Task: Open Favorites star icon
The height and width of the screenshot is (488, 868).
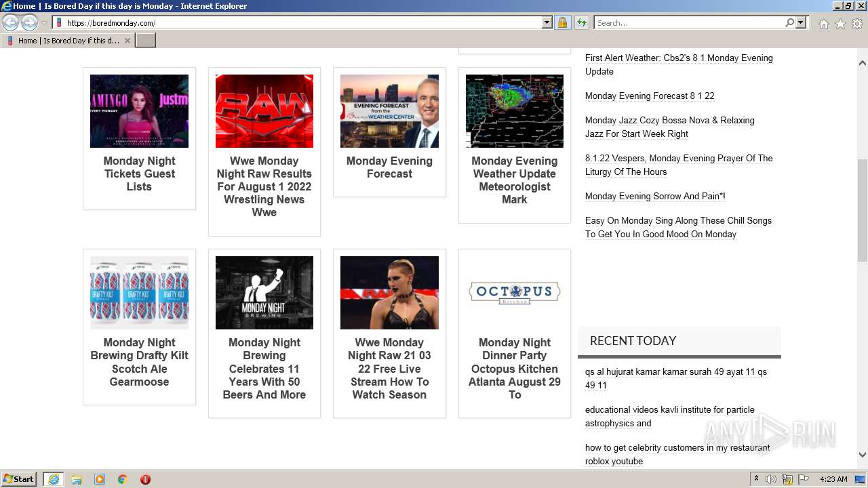Action: tap(840, 24)
